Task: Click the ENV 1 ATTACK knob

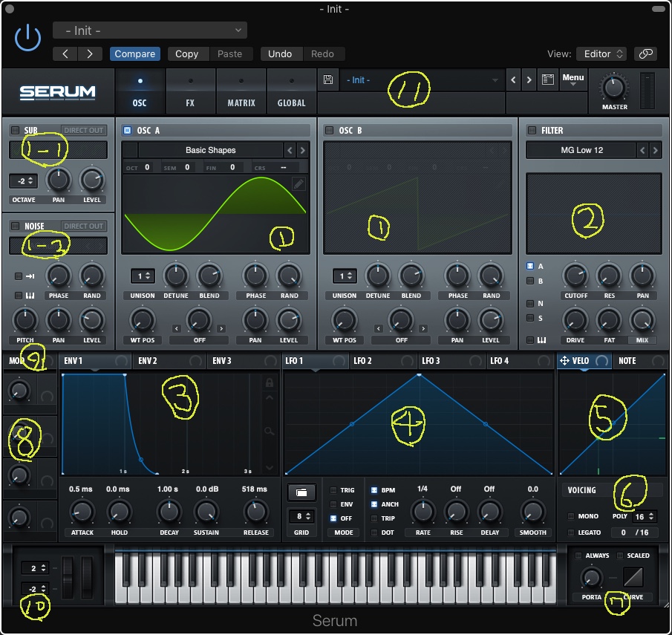Action: pyautogui.click(x=82, y=512)
